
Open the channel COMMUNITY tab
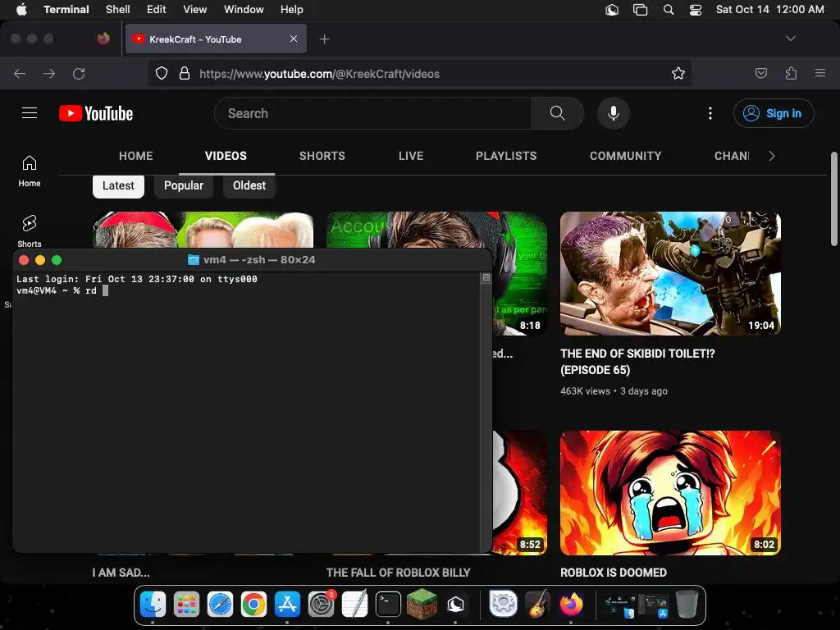[x=626, y=156]
